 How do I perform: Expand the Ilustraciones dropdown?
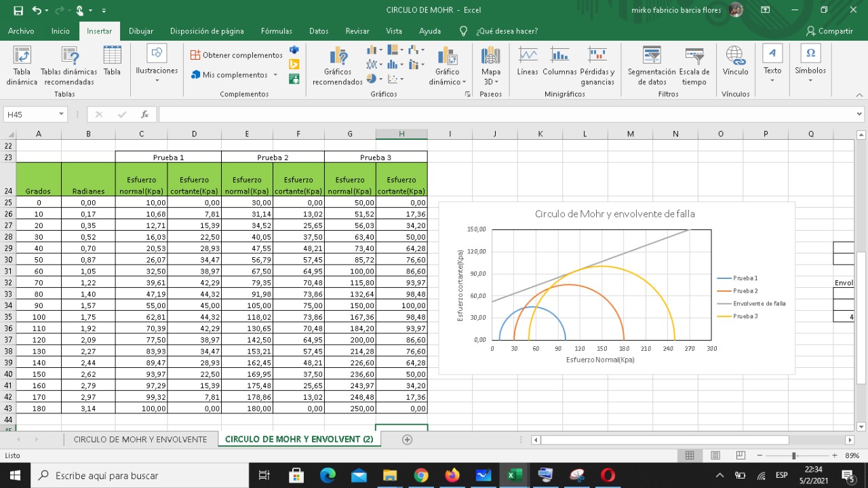(x=157, y=64)
